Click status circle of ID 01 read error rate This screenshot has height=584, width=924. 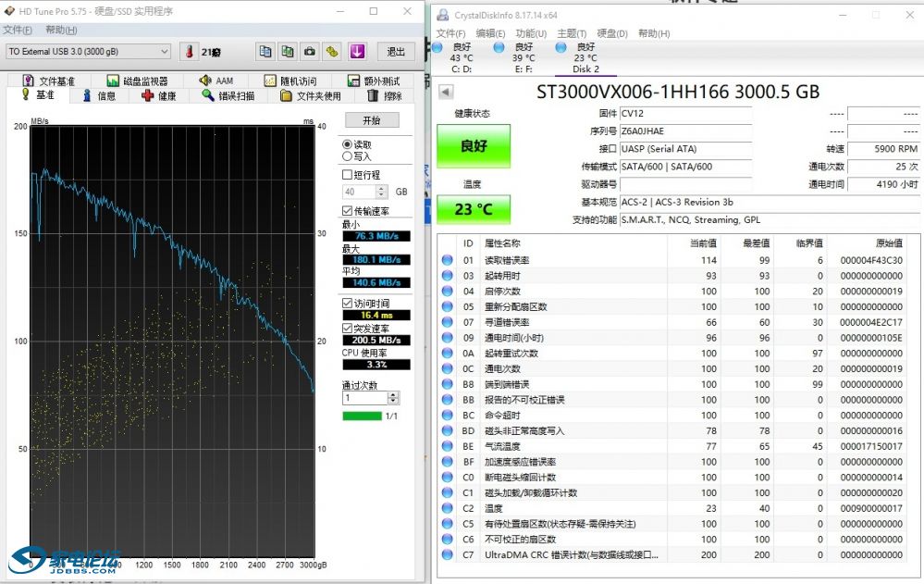(x=448, y=260)
